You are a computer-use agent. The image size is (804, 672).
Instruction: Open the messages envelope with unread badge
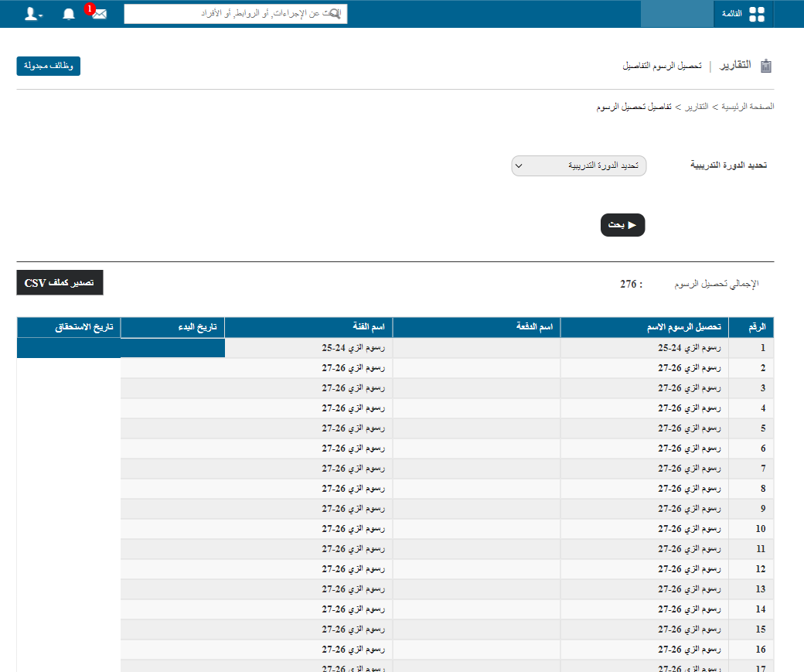[x=98, y=13]
